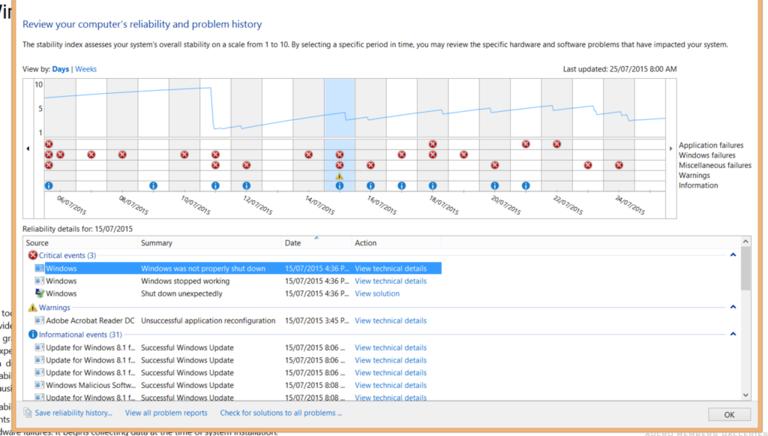
Task: Click the warning icon in the 15/07/2015 chart column
Action: tap(339, 176)
